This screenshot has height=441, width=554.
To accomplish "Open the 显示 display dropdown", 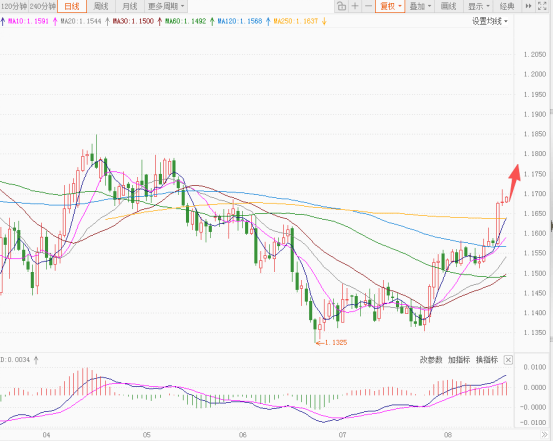I will pyautogui.click(x=478, y=6).
